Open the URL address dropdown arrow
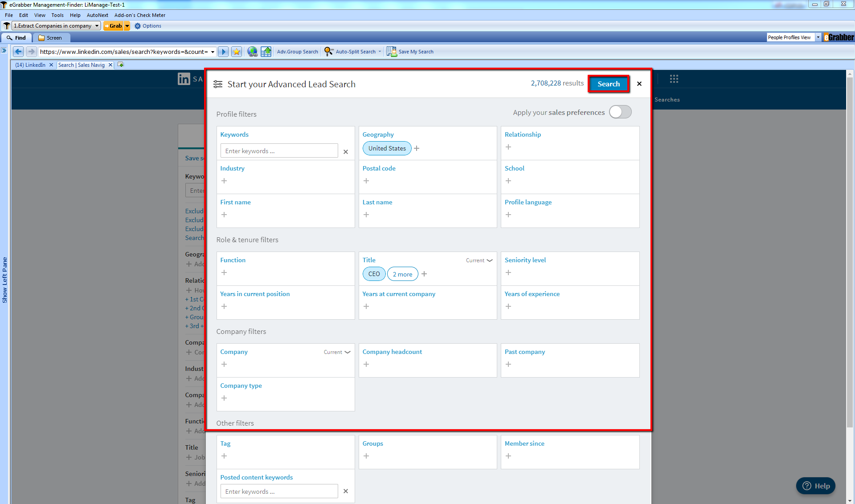This screenshot has width=855, height=504. (x=213, y=52)
